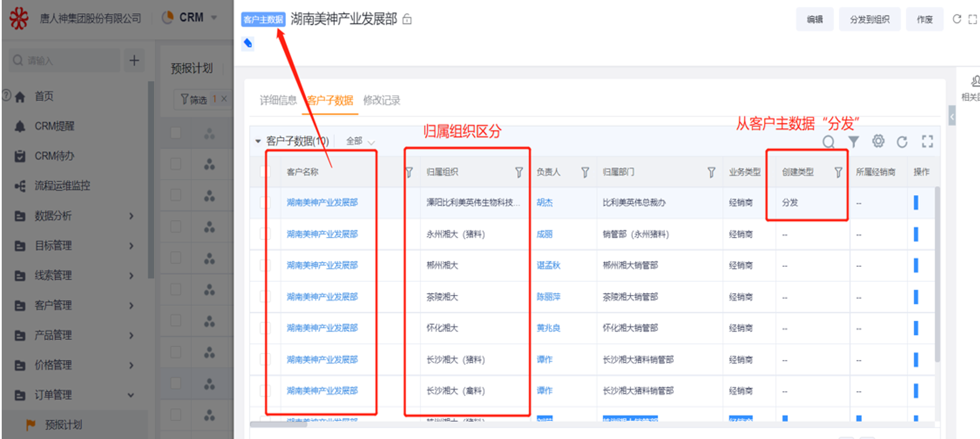
Task: Click the 首页 home icon
Action: point(20,96)
